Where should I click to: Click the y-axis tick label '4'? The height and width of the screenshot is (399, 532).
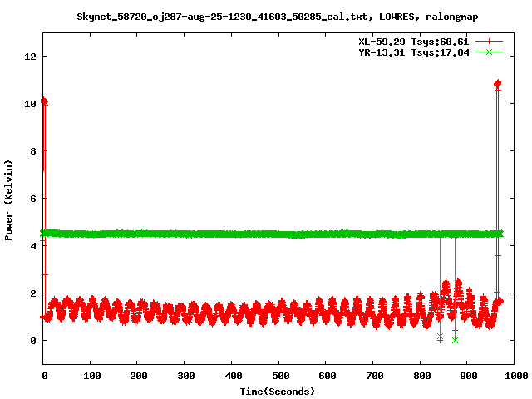click(x=33, y=246)
